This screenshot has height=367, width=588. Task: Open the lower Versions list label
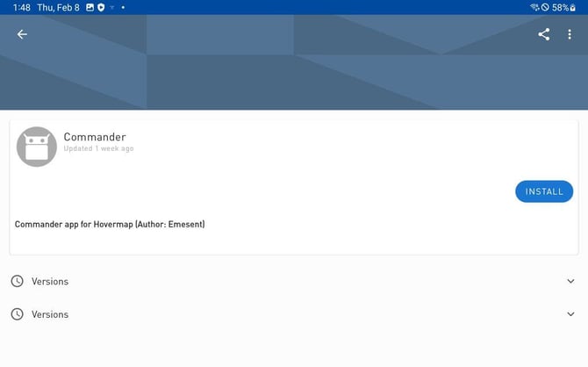50,314
